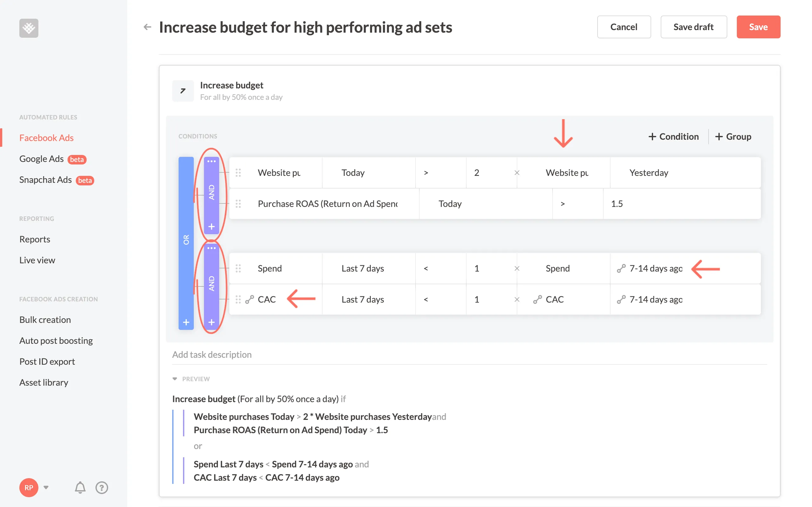Click the back arrow beside the title
The width and height of the screenshot is (812, 507).
click(147, 27)
